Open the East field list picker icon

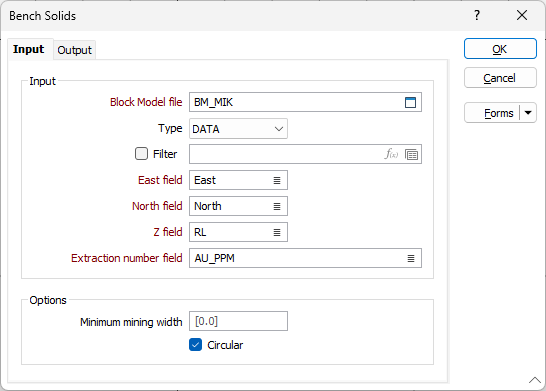(277, 180)
